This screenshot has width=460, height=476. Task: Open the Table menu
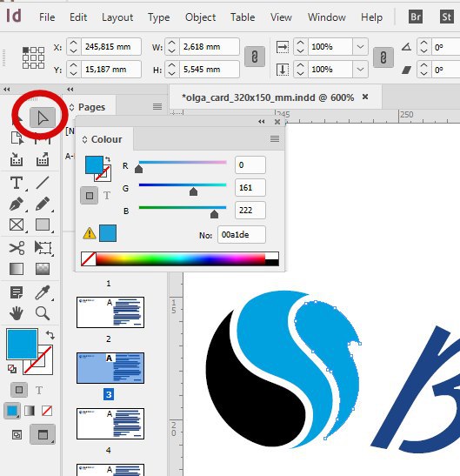coord(243,17)
